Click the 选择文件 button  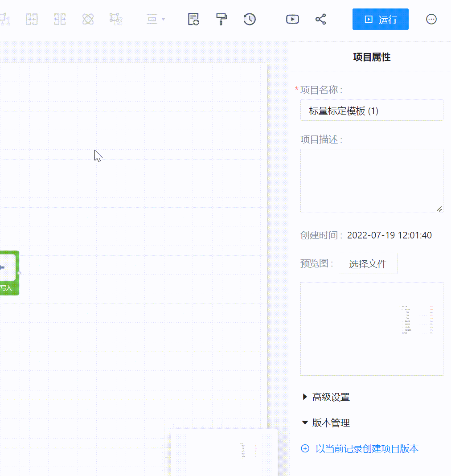[x=368, y=264]
